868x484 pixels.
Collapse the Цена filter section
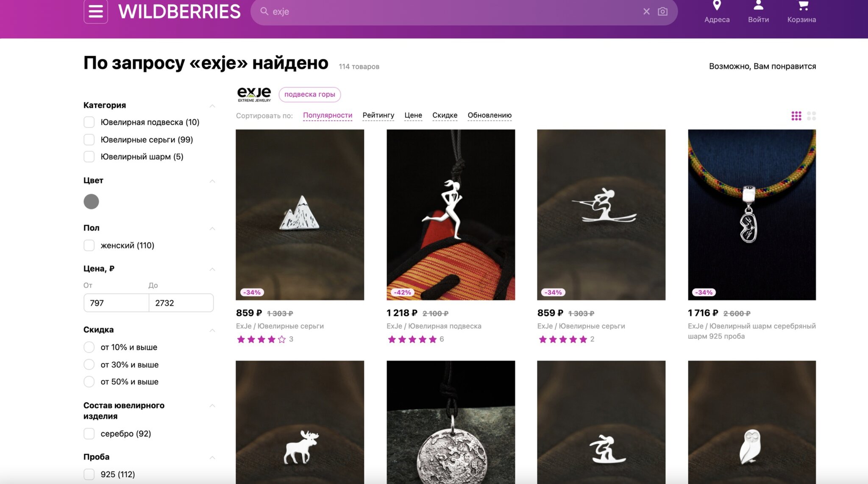212,269
